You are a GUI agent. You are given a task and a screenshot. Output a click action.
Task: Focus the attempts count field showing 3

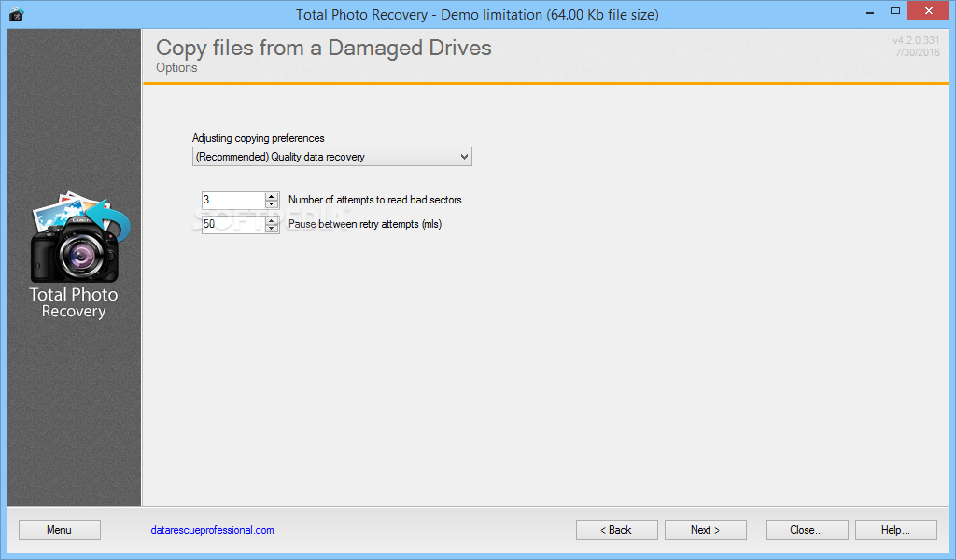tap(232, 200)
